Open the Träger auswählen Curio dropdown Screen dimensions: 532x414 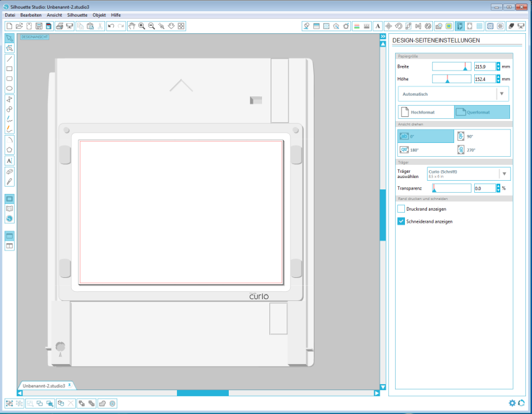(x=469, y=173)
